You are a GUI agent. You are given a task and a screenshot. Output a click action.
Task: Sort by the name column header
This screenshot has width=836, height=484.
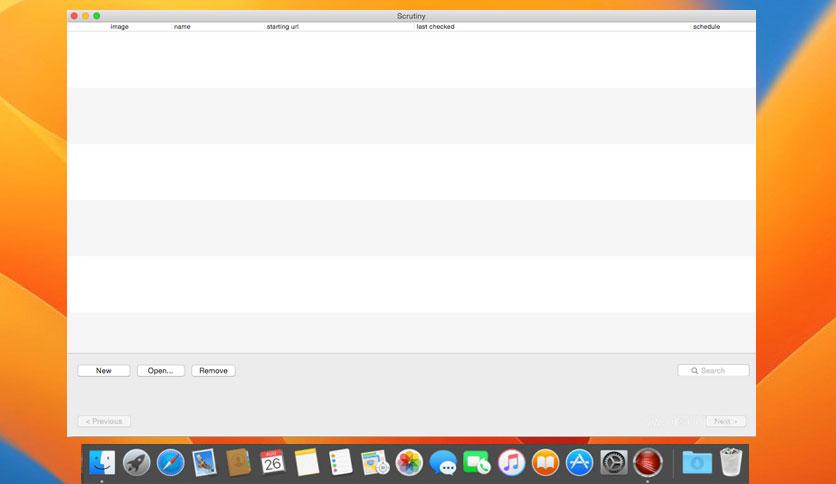click(x=182, y=27)
